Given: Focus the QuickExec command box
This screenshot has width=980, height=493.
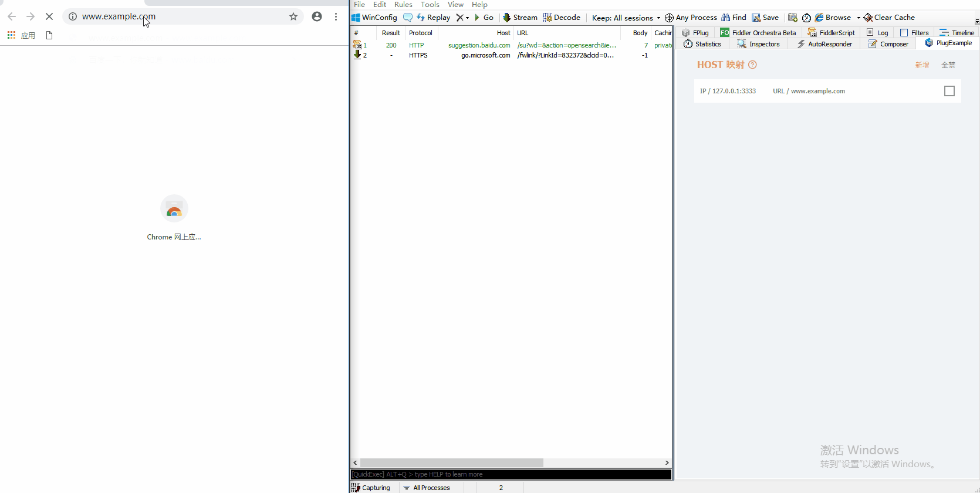Looking at the screenshot, I should coord(511,474).
